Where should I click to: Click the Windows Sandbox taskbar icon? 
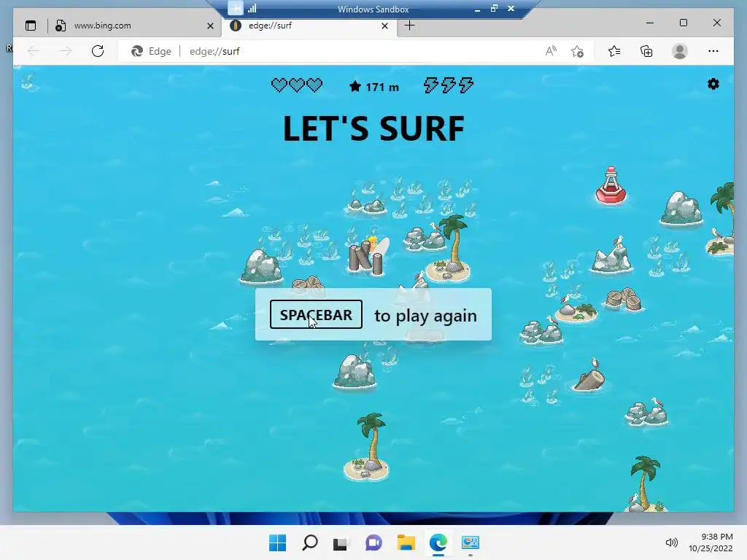point(471,542)
